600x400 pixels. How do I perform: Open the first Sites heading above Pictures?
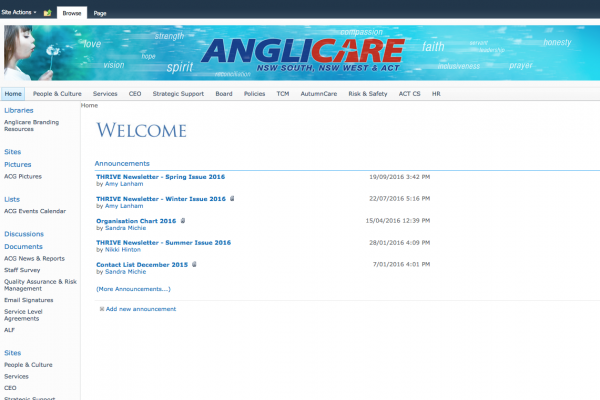click(13, 152)
